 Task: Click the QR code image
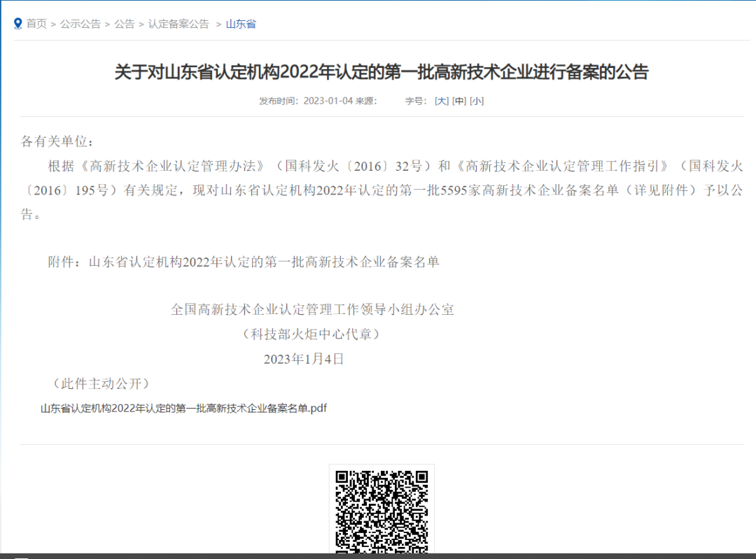(x=381, y=511)
